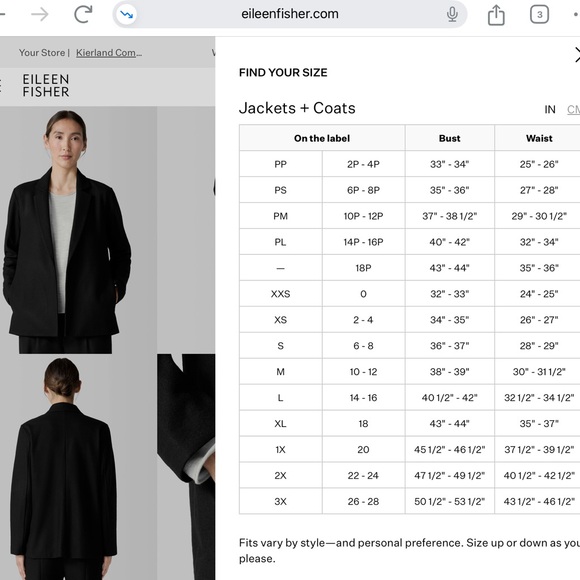Tap the eileenfisher.com address field
This screenshot has width=580, height=580.
tap(290, 14)
